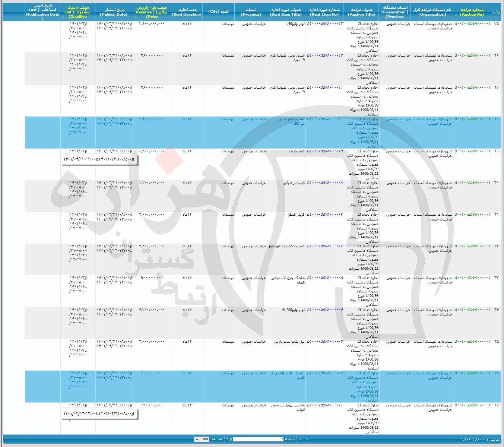Click the Last Modification Date column header
Screen dimensions: 504x447
click(x=42, y=12)
